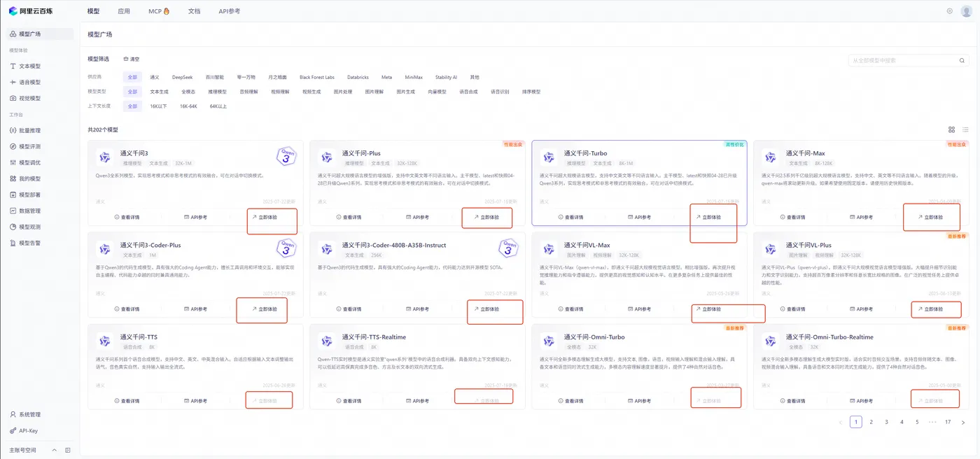View details of 通义千问-TTS
The height and width of the screenshot is (459, 980).
(127, 401)
